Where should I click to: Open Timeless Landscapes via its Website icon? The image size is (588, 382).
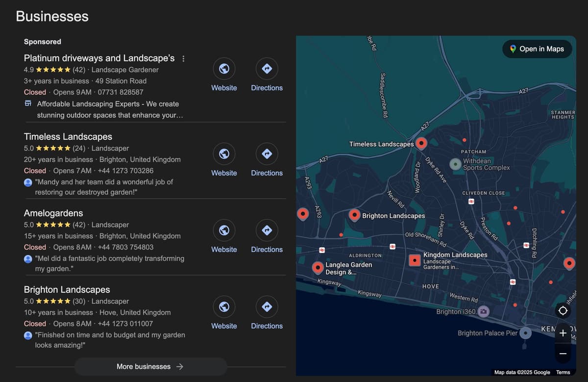pyautogui.click(x=224, y=153)
